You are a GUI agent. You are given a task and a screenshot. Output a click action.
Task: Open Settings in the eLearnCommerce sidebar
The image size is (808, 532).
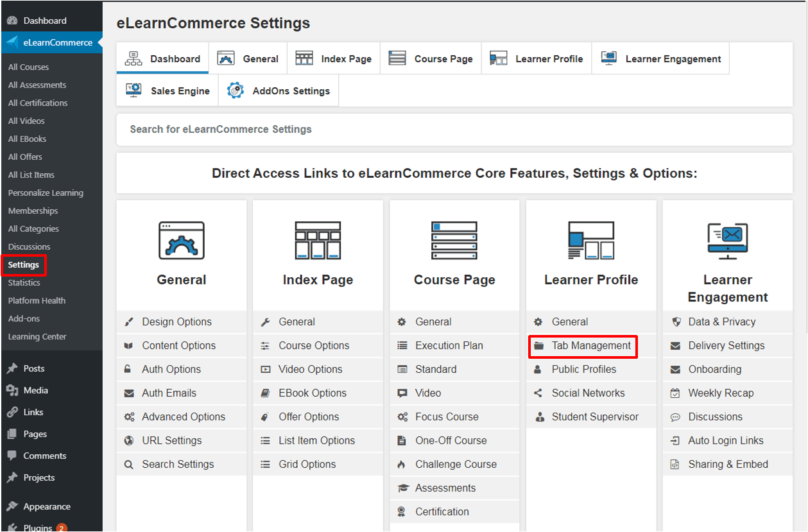coord(24,265)
